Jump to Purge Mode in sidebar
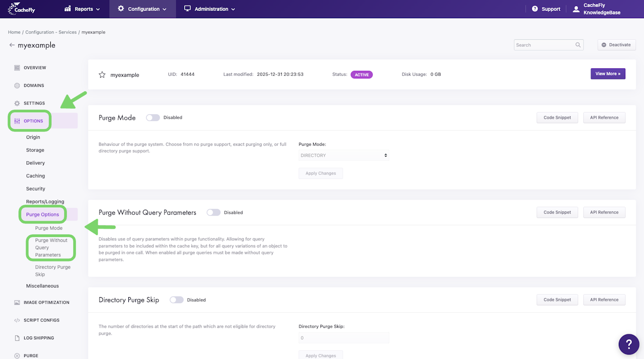The image size is (644, 359). (49, 228)
